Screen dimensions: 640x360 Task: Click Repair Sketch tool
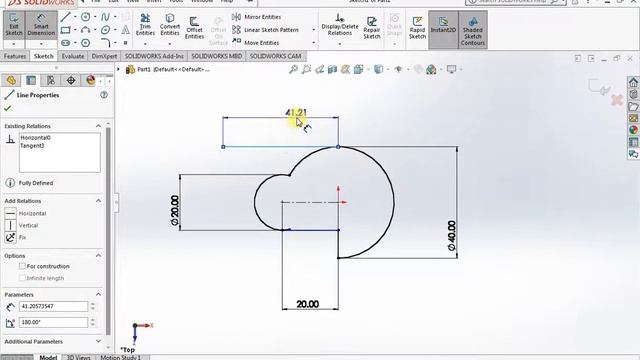click(x=372, y=28)
